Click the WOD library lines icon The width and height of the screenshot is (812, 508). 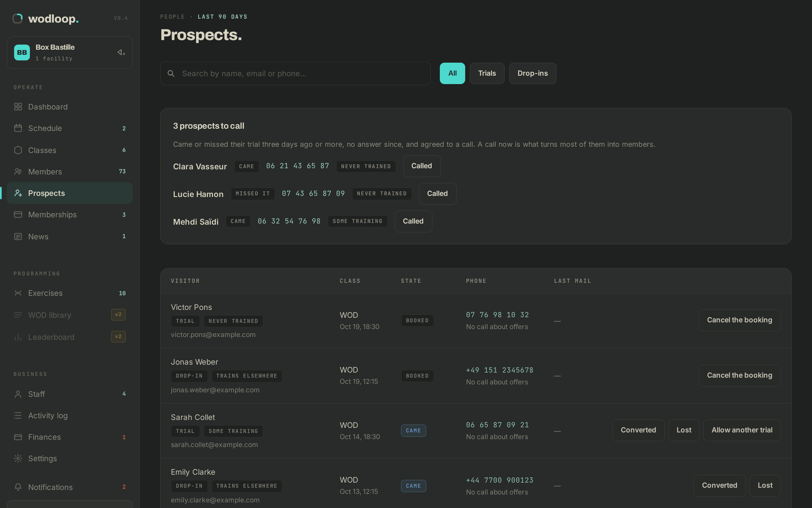coord(18,315)
